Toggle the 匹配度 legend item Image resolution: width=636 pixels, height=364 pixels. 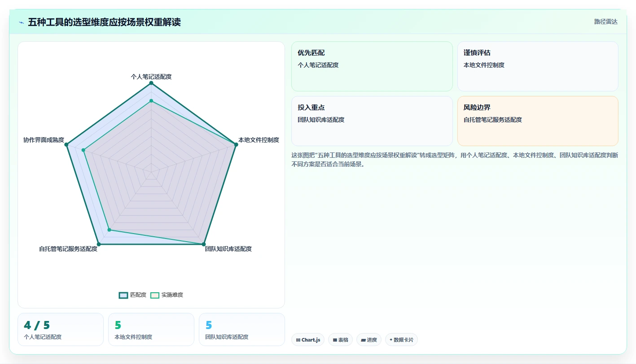click(133, 295)
